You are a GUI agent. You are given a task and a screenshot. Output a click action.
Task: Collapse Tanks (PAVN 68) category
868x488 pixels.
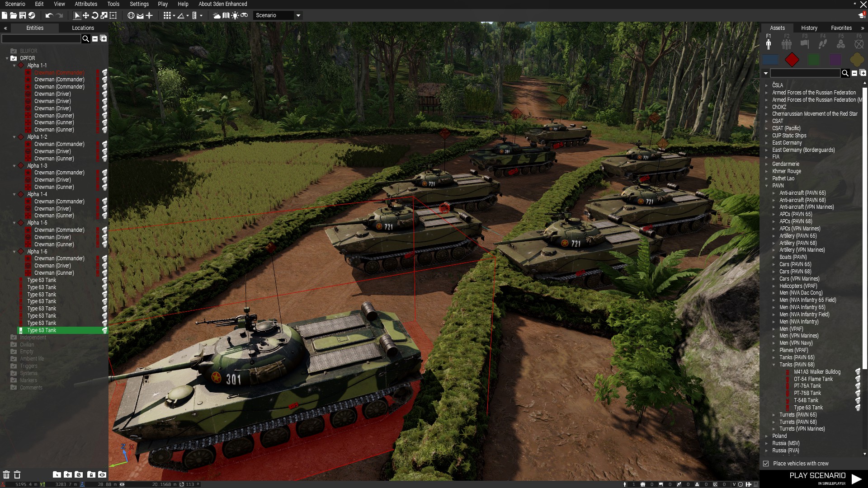point(774,365)
